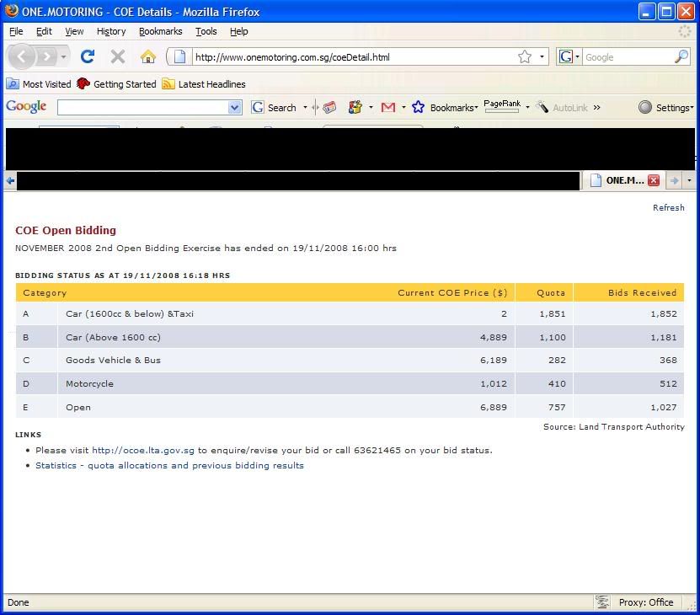This screenshot has width=700, height=615.
Task: Open the History menu
Action: tap(110, 31)
